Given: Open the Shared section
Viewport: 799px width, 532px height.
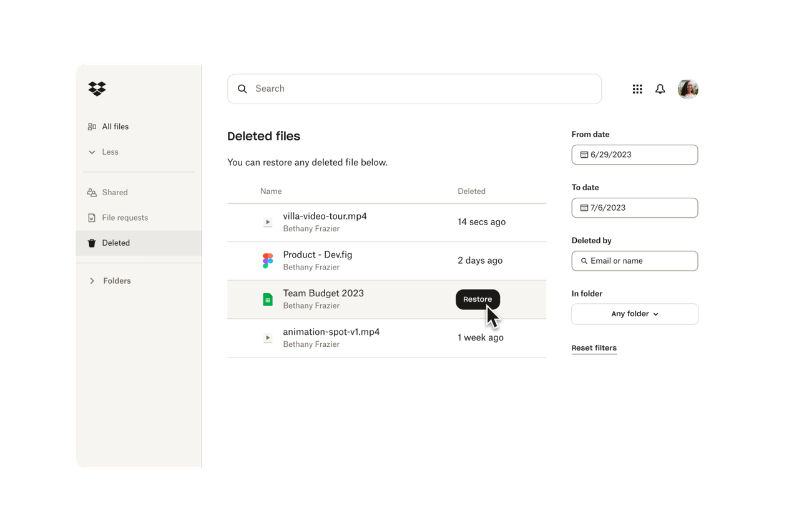Looking at the screenshot, I should tap(115, 192).
